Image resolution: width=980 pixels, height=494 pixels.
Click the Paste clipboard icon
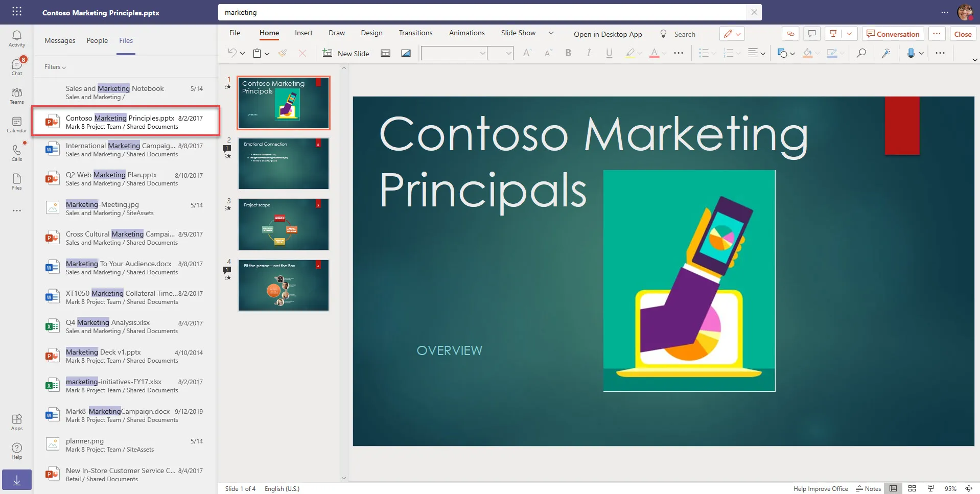click(258, 53)
